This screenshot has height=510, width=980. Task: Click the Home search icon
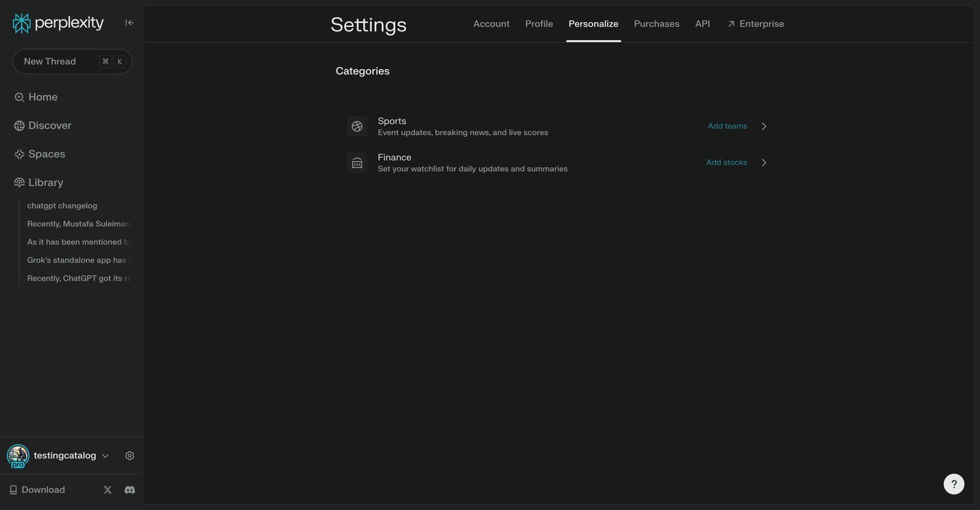(x=19, y=97)
